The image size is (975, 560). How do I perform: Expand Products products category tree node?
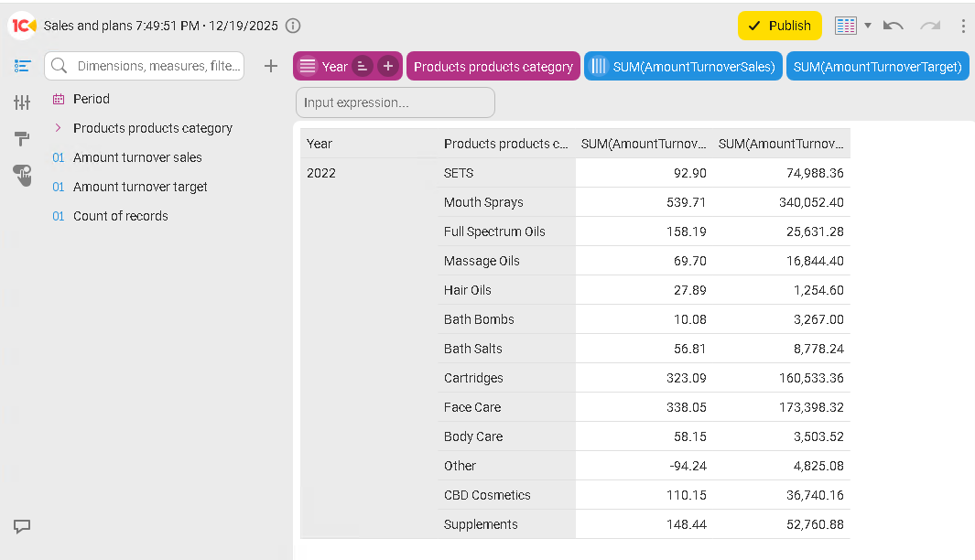(x=59, y=128)
